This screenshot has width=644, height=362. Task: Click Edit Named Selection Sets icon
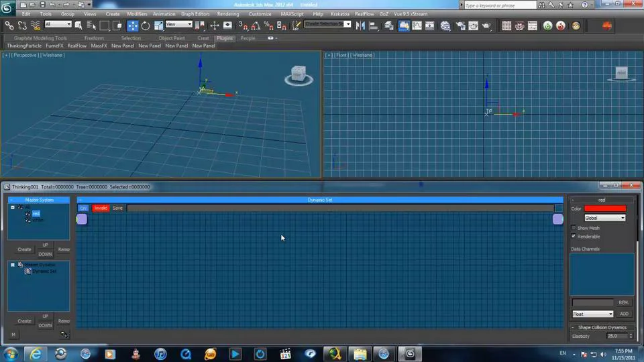click(x=296, y=26)
